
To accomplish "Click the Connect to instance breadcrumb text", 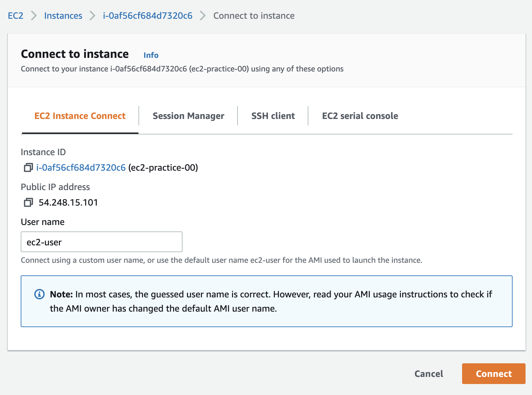I will click(x=254, y=16).
